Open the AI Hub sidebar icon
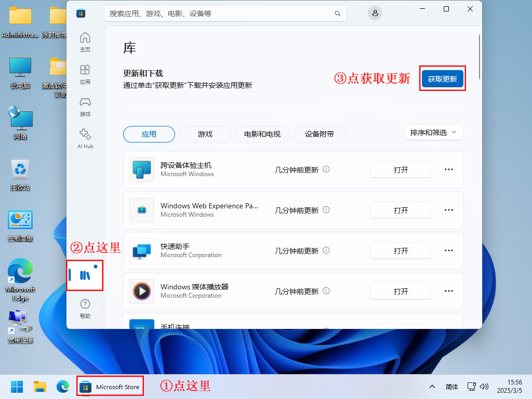The image size is (532, 399). 85,138
